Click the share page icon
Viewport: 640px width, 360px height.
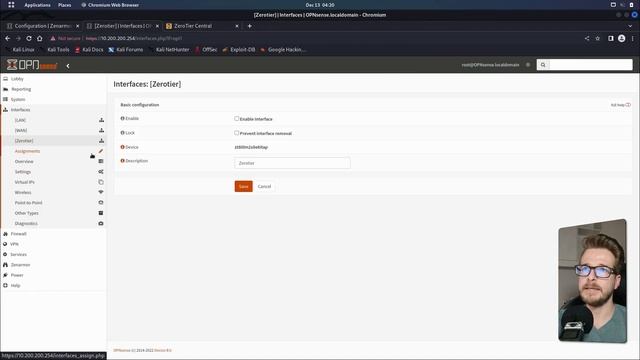pyautogui.click(x=587, y=38)
